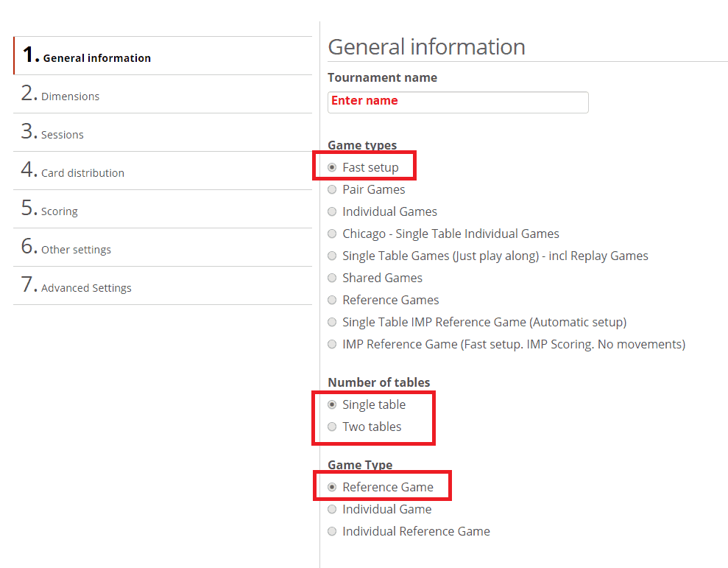Open the General information step

pyautogui.click(x=96, y=57)
